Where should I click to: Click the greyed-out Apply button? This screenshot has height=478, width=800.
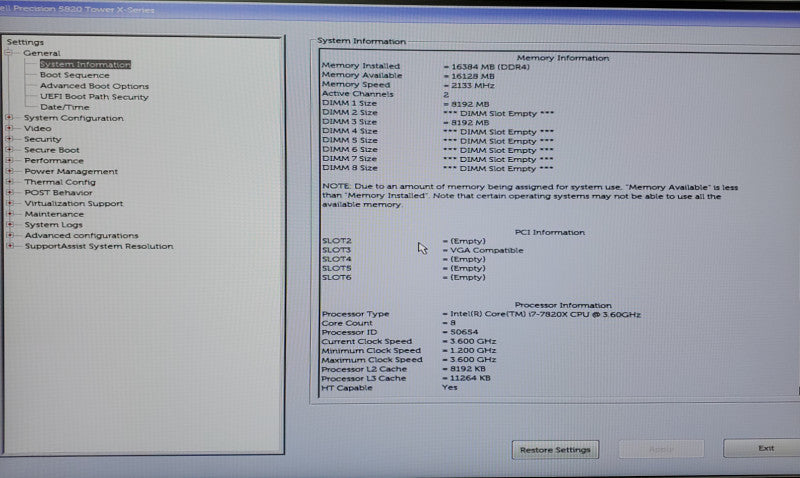click(661, 449)
